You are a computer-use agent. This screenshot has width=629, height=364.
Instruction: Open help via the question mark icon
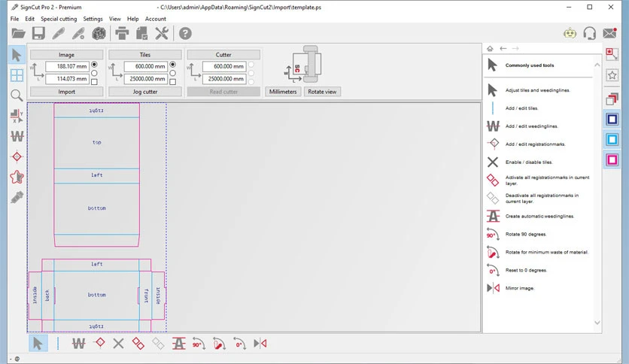(x=185, y=33)
